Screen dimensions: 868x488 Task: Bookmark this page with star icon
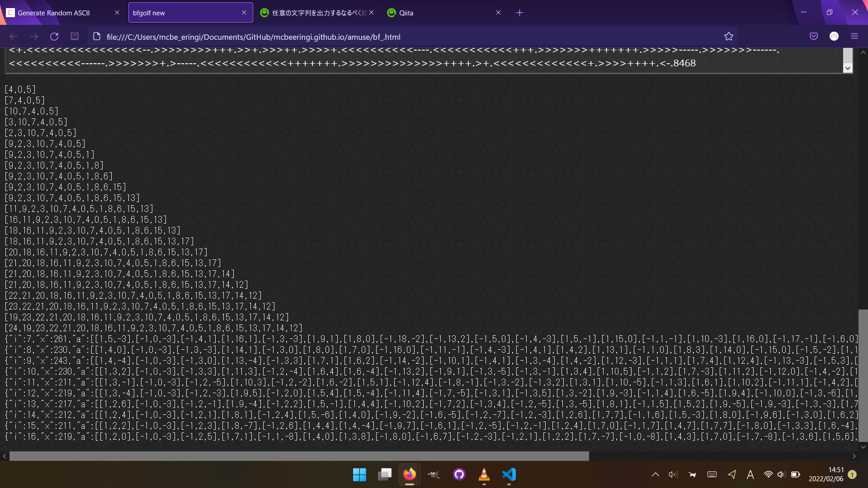pyautogui.click(x=728, y=37)
